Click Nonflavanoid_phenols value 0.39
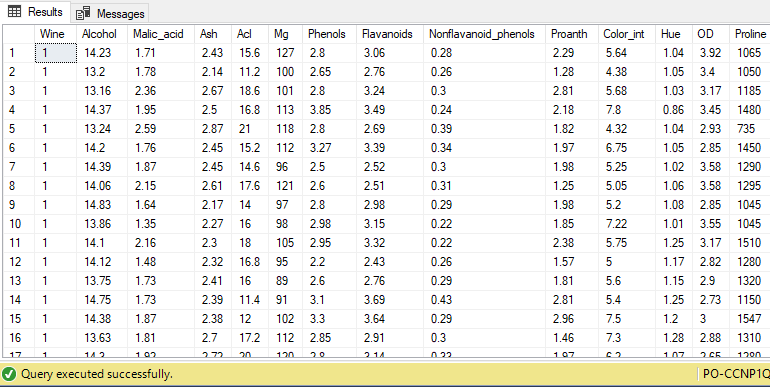This screenshot has height=387, width=770. [x=441, y=129]
